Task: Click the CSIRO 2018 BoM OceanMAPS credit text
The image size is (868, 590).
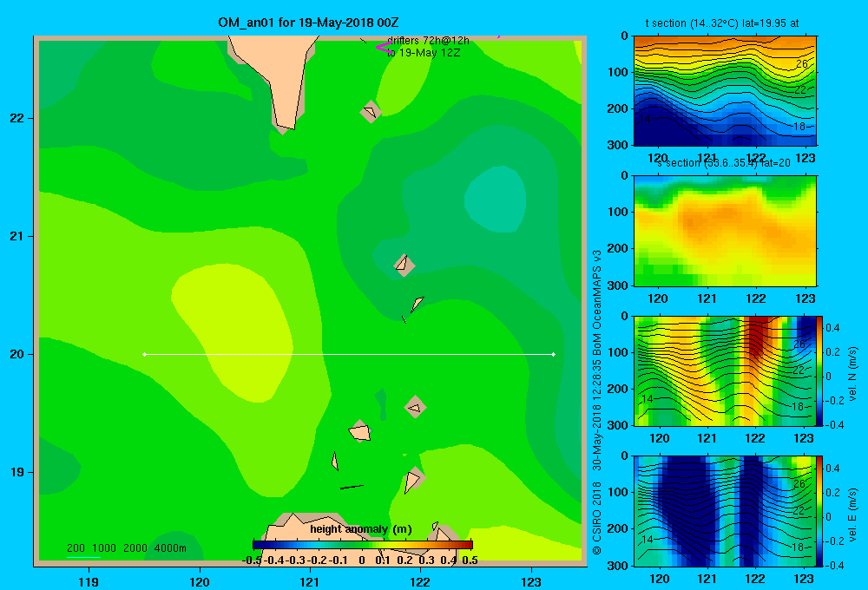Action: point(597,403)
